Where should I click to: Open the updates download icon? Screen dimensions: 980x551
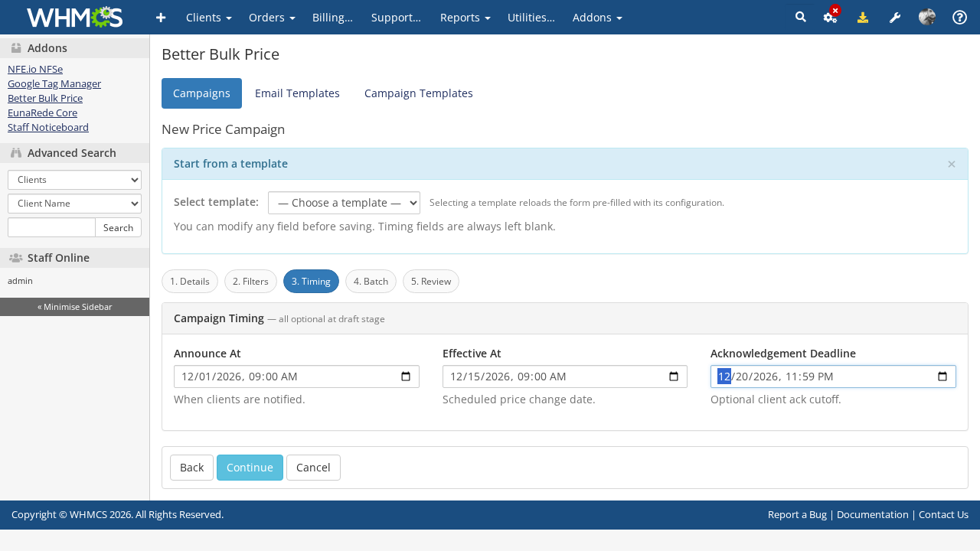tap(862, 17)
